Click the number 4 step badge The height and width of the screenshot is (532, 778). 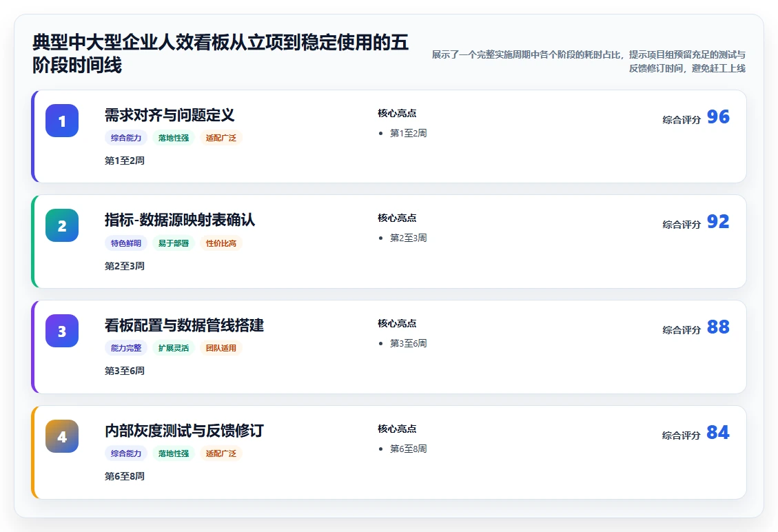(62, 436)
